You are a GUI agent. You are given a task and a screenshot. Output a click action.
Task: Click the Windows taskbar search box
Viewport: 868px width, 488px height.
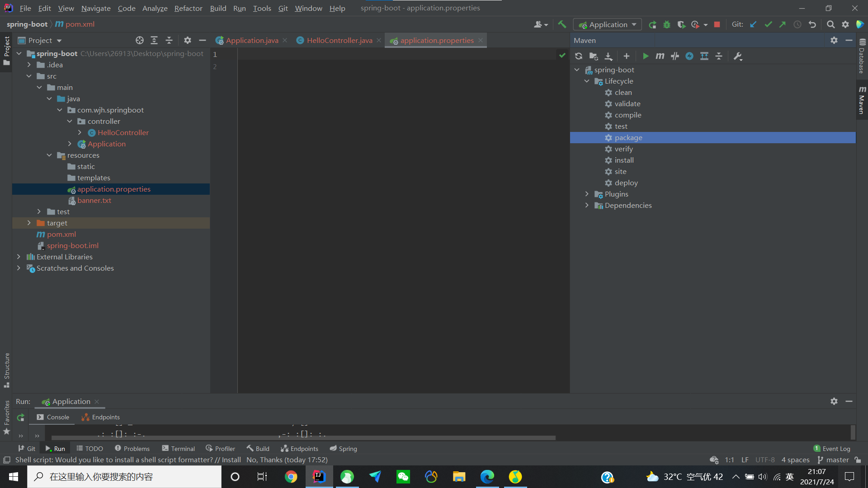tap(124, 477)
